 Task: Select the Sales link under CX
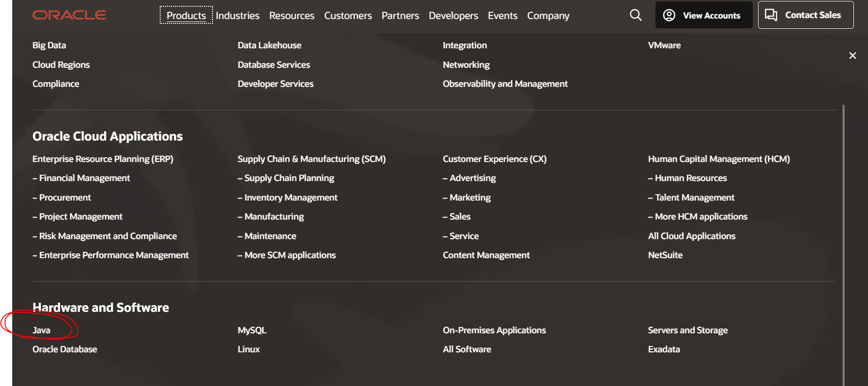456,217
